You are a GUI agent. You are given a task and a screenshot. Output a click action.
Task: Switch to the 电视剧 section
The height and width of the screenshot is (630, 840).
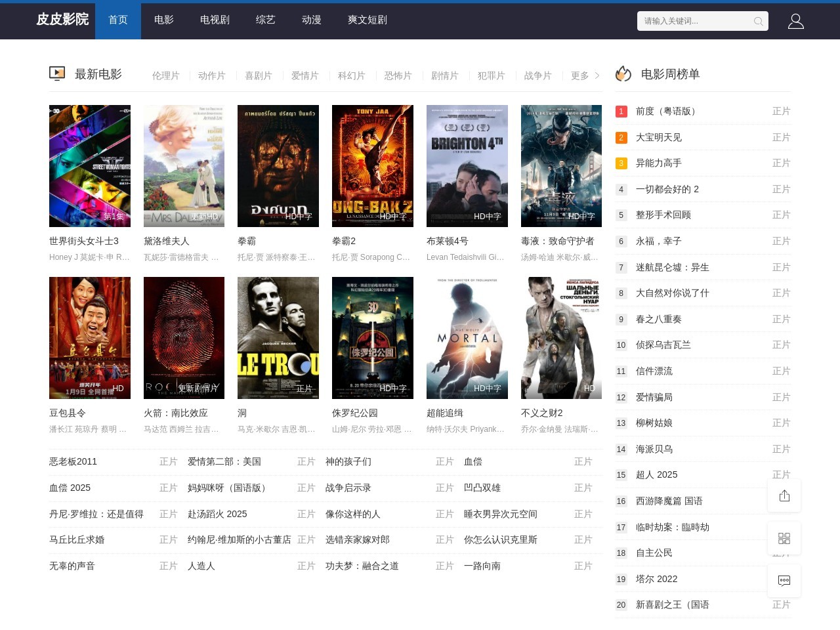214,20
